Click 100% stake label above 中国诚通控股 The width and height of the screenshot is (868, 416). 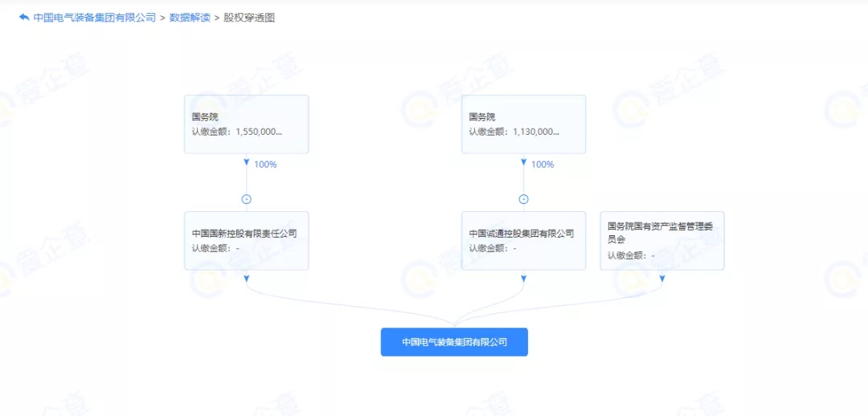(x=542, y=165)
